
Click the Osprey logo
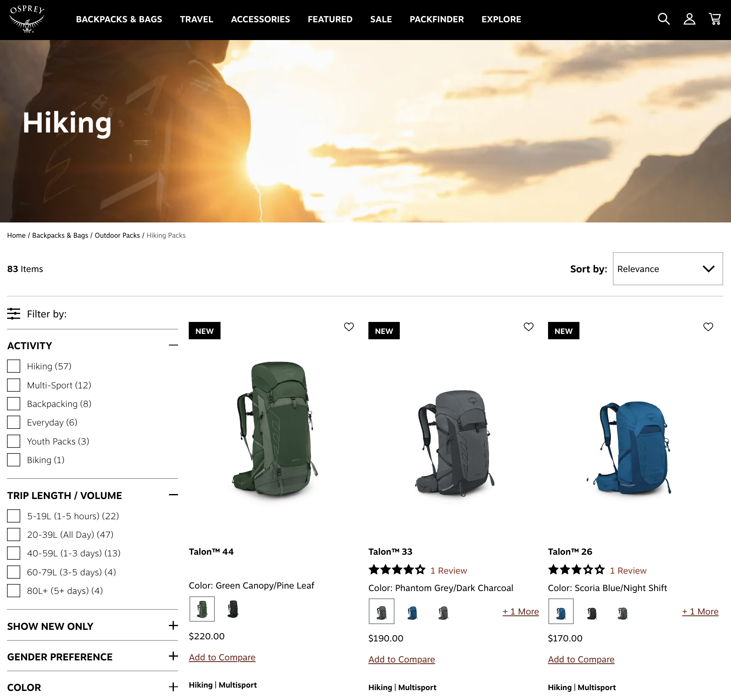click(x=27, y=19)
